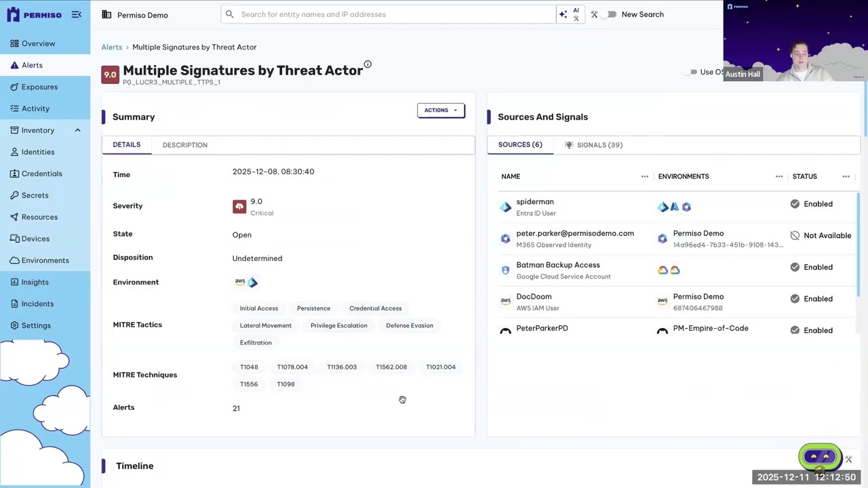Open the Actions dropdown
The image size is (868, 488).
click(441, 110)
